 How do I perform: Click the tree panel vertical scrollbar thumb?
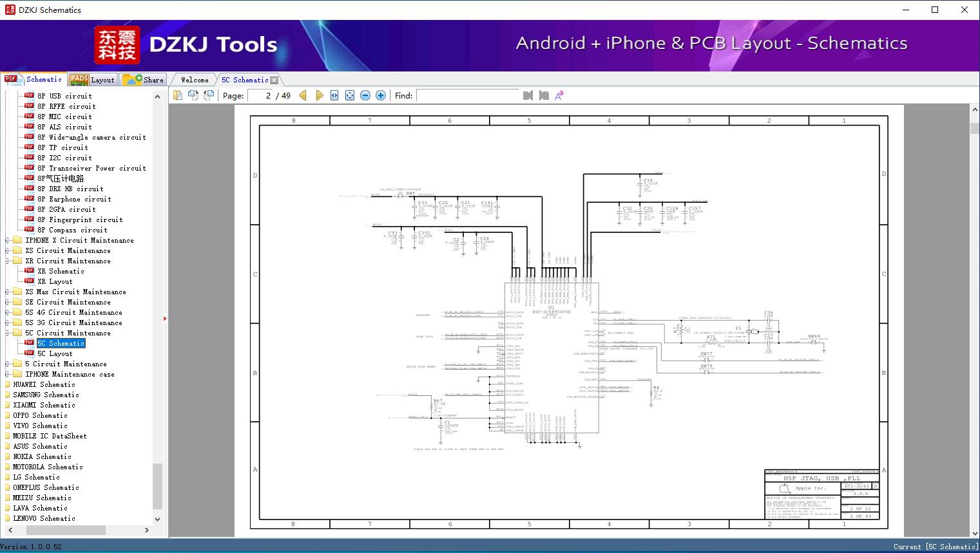click(x=157, y=485)
